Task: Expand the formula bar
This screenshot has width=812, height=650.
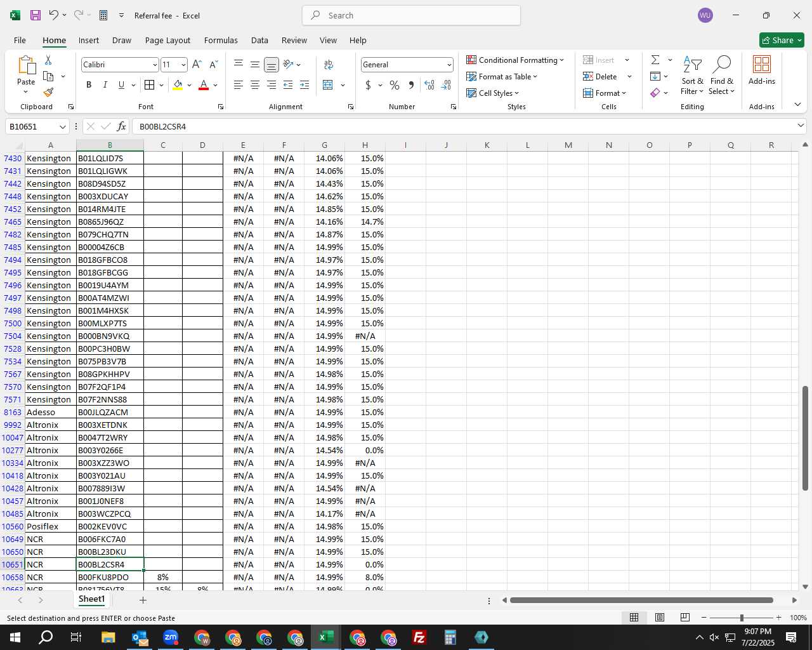Action: click(800, 126)
